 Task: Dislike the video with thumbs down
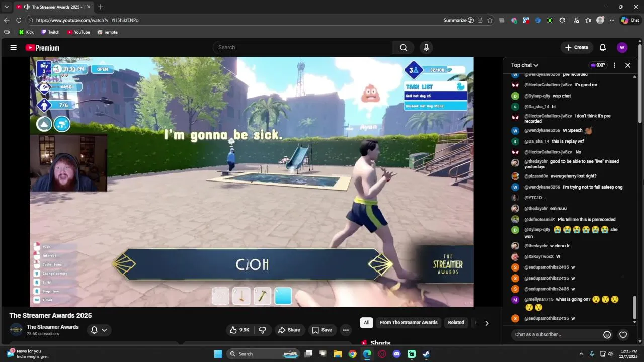click(262, 330)
